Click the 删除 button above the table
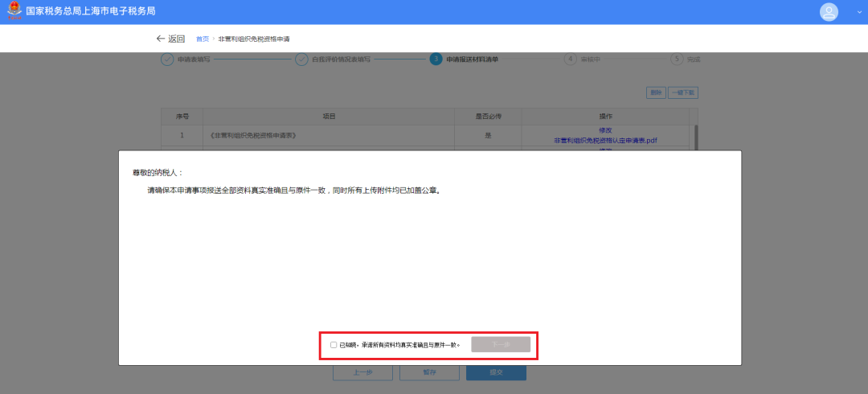Image resolution: width=868 pixels, height=394 pixels. [657, 92]
